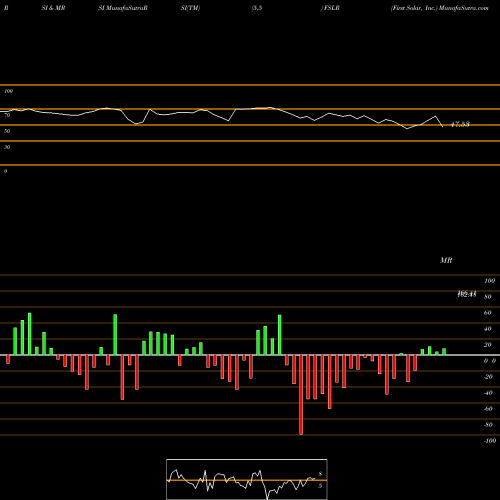The width and height of the screenshot is (500, 500).
Task: Click the 60 label on the MR axis
Action: click(488, 313)
